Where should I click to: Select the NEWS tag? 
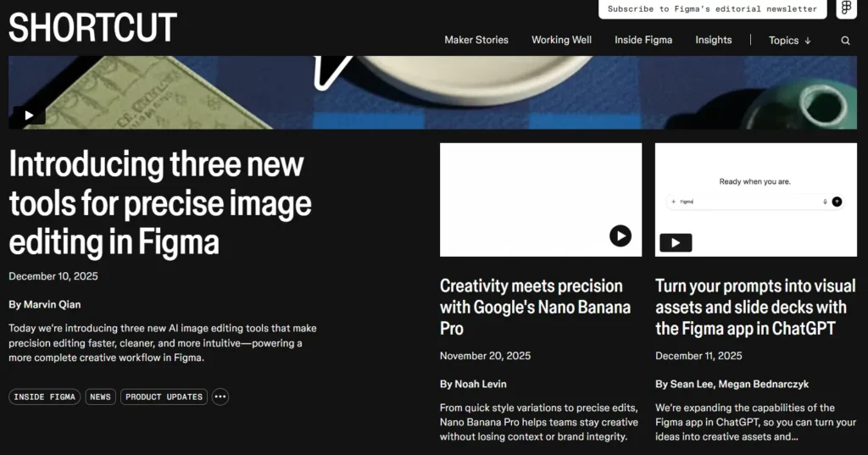pos(100,397)
